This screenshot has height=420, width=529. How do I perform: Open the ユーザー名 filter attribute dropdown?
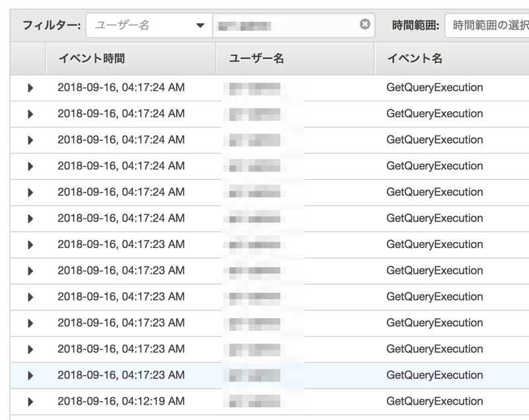(149, 25)
